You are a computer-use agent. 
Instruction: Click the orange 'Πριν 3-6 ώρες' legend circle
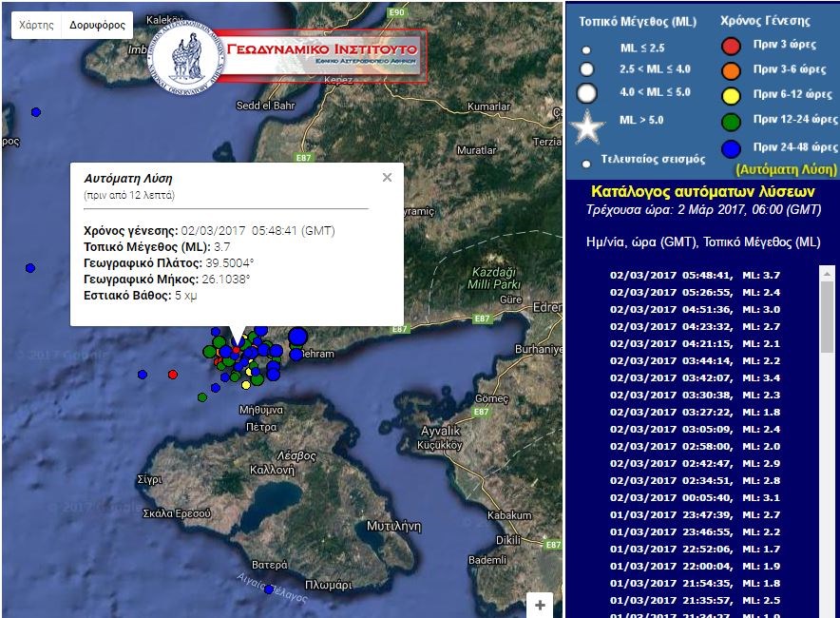[x=730, y=69]
